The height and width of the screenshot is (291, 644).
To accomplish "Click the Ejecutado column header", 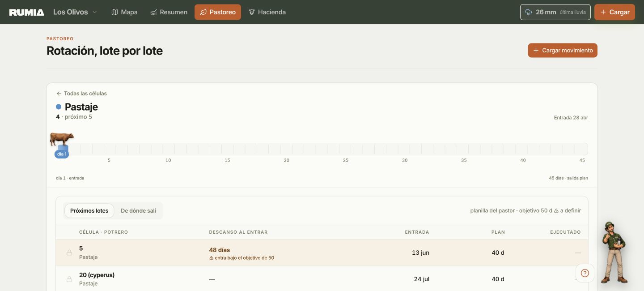I will [x=565, y=232].
